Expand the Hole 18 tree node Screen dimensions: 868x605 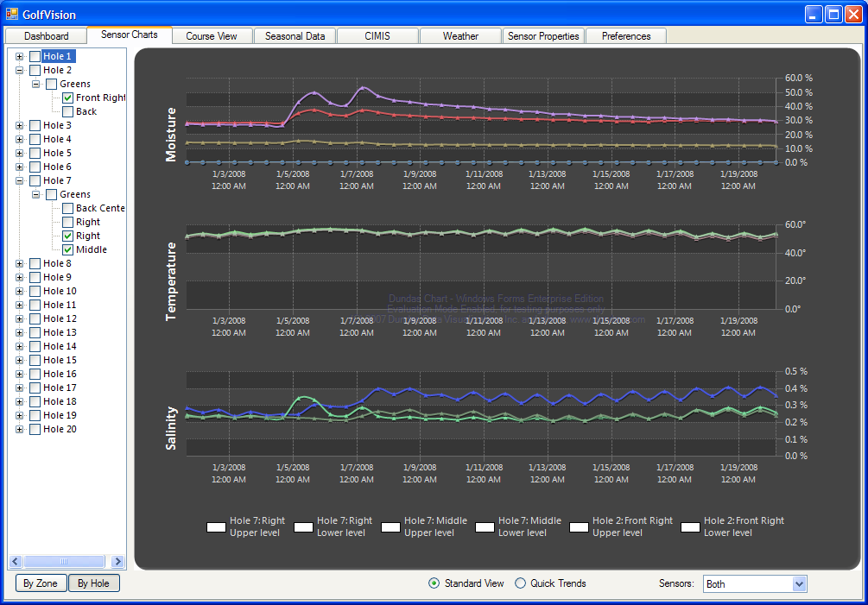[x=19, y=402]
